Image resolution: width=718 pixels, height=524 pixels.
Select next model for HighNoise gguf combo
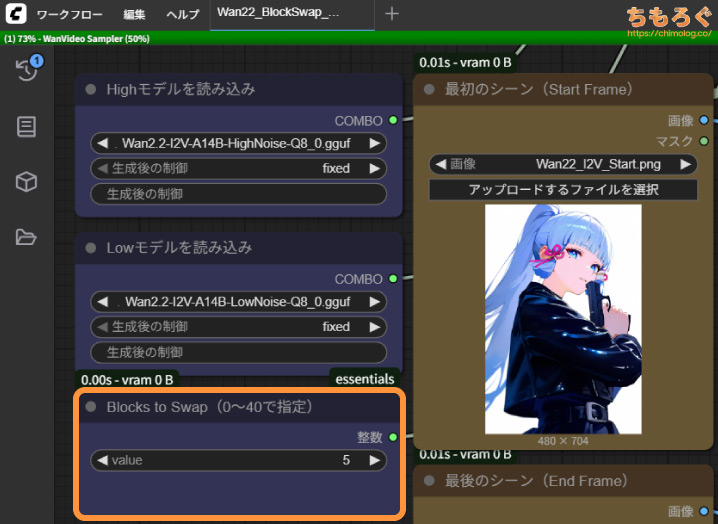coord(375,143)
